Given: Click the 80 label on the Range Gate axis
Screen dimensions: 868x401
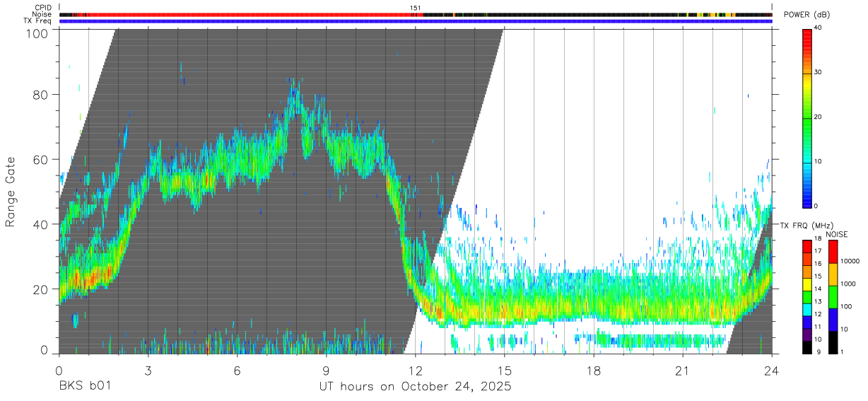Looking at the screenshot, I should tap(41, 94).
